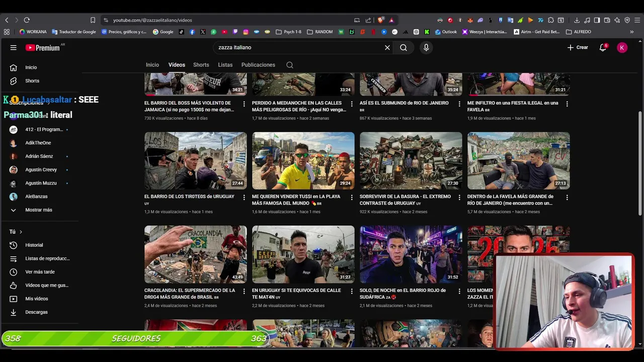Switch to the Listas channel tab
644x362 pixels.
click(x=225, y=65)
